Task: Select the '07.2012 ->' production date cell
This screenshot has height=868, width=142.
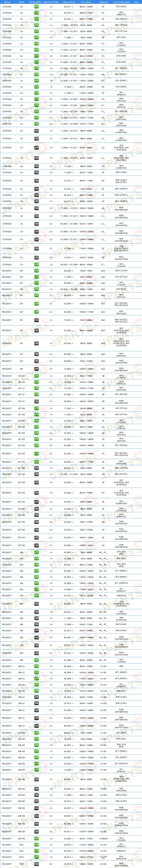Action: click(68, 181)
